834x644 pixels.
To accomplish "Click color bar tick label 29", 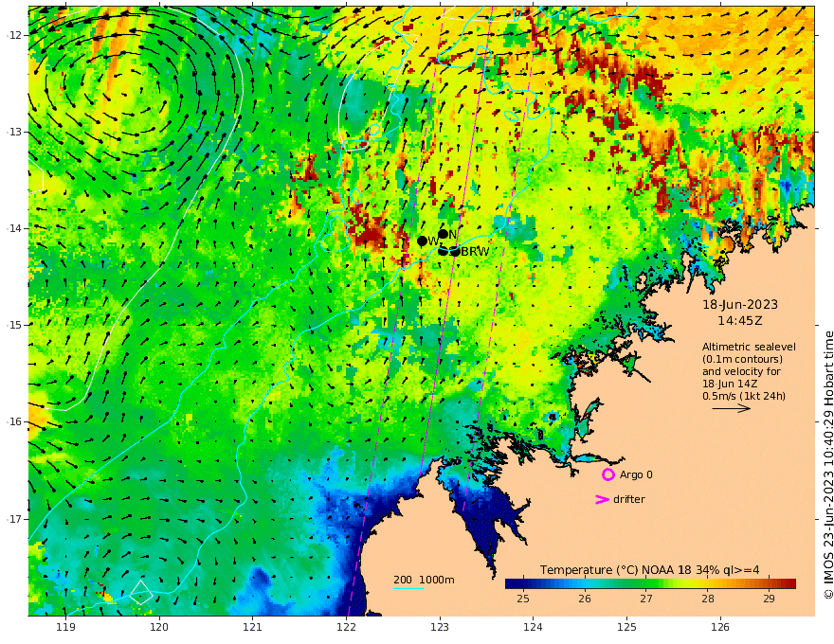I will (770, 599).
